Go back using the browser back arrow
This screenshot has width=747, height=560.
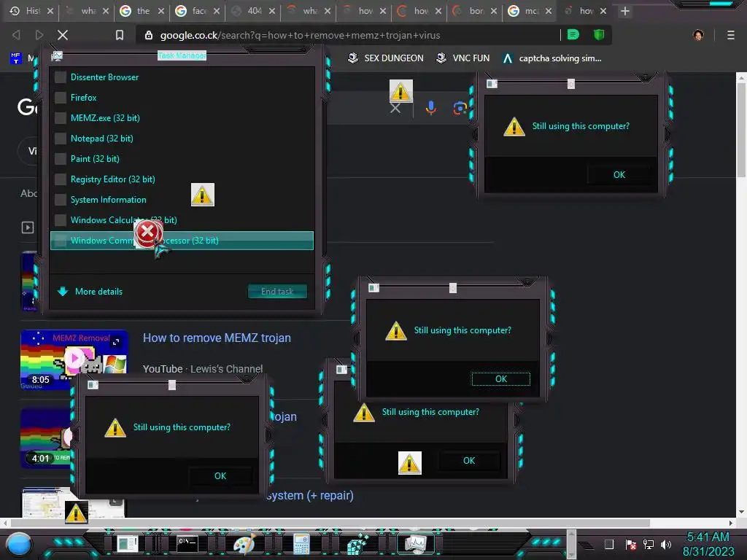[x=16, y=35]
